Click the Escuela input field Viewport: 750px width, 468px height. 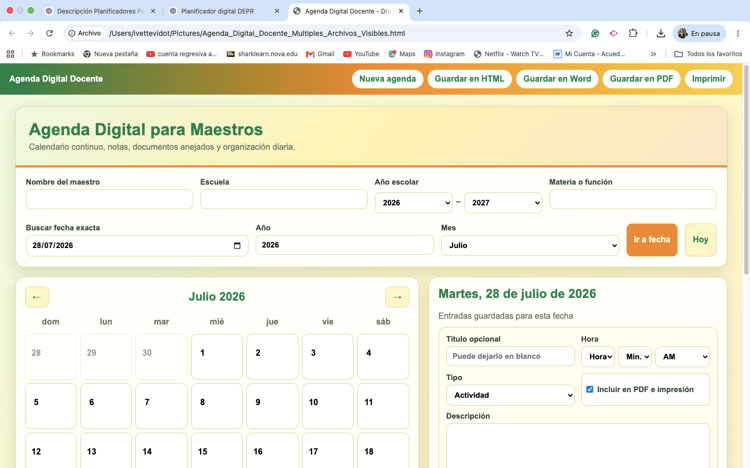click(x=284, y=199)
